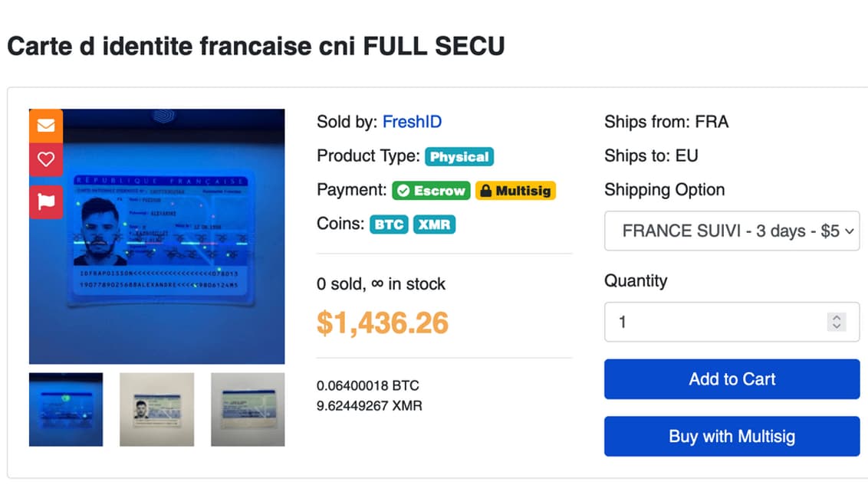The height and width of the screenshot is (488, 868).
Task: Click the XMR coin badge
Action: pos(435,224)
